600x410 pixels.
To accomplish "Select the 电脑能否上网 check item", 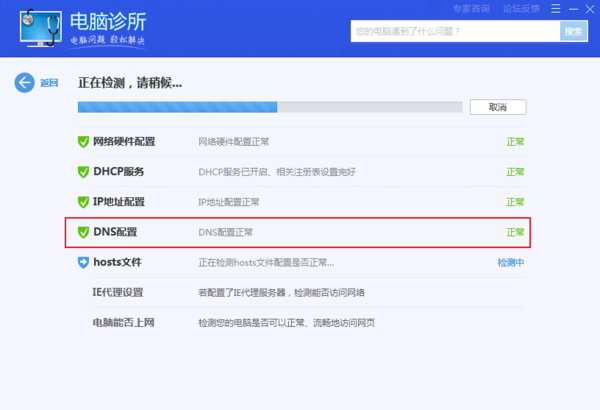I will (123, 322).
